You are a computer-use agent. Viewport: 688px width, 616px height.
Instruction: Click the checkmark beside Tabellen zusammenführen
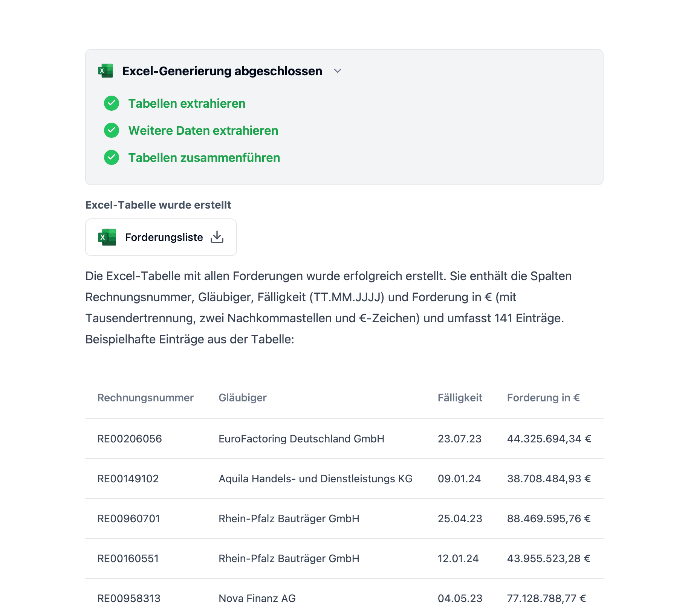112,157
